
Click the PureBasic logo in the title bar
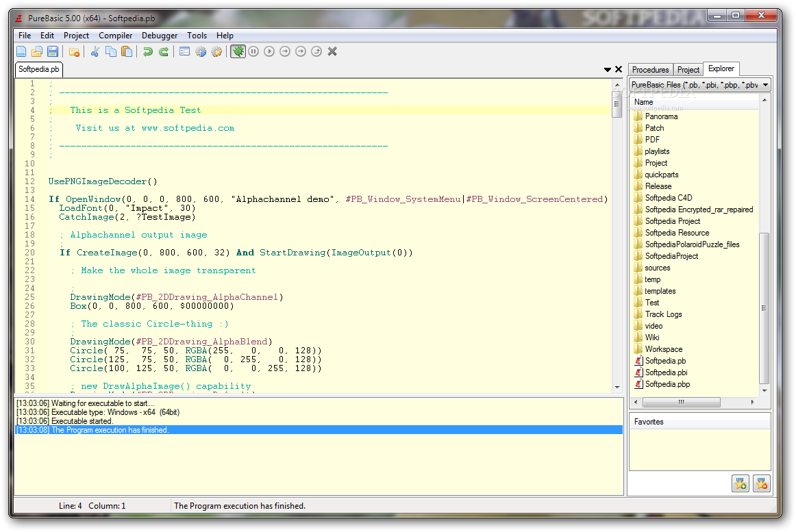(19, 18)
